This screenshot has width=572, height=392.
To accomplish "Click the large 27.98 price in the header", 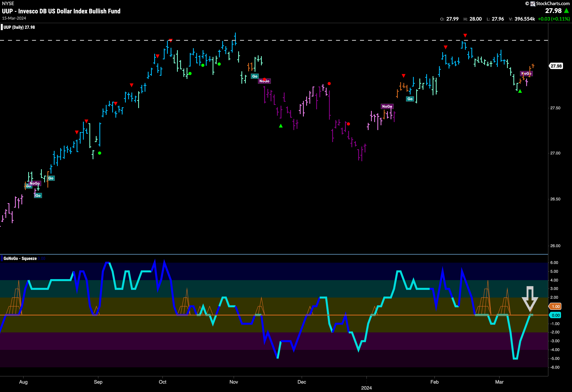I will pyautogui.click(x=553, y=11).
